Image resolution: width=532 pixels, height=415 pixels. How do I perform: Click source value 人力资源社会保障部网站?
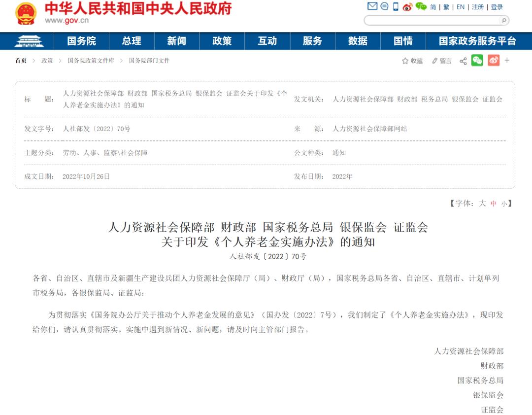tap(370, 129)
